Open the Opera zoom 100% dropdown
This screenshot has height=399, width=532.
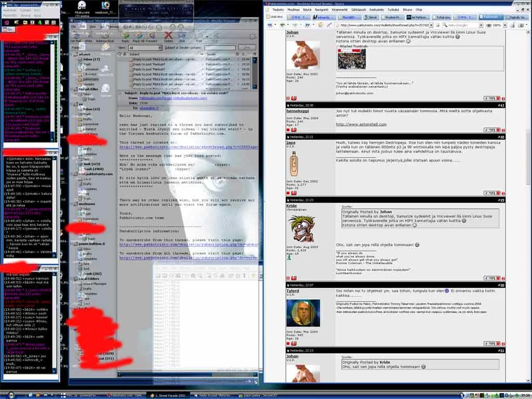504,25
